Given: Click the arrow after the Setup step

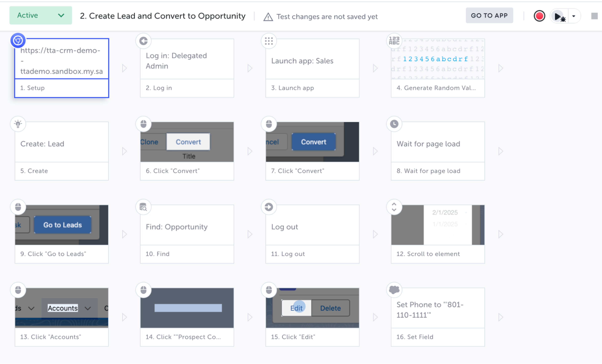Looking at the screenshot, I should coord(124,68).
